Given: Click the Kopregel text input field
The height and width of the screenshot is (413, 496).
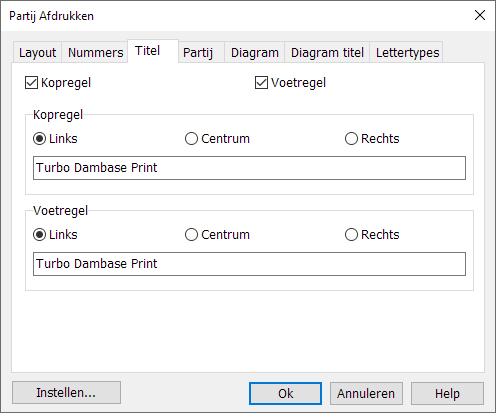Looking at the screenshot, I should tap(249, 168).
